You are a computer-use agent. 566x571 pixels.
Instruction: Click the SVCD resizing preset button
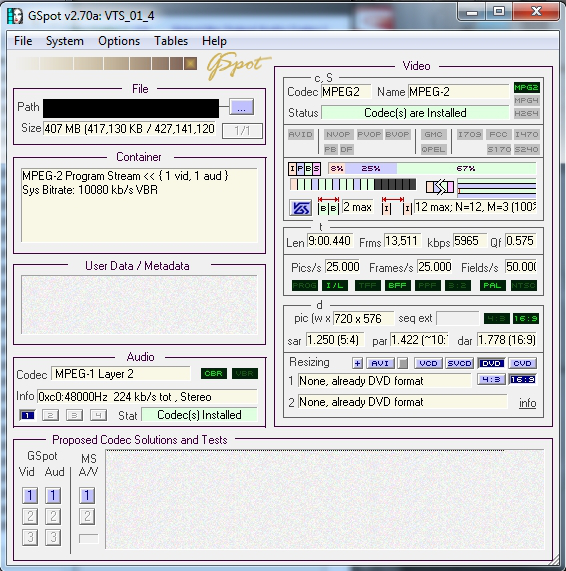(459, 363)
